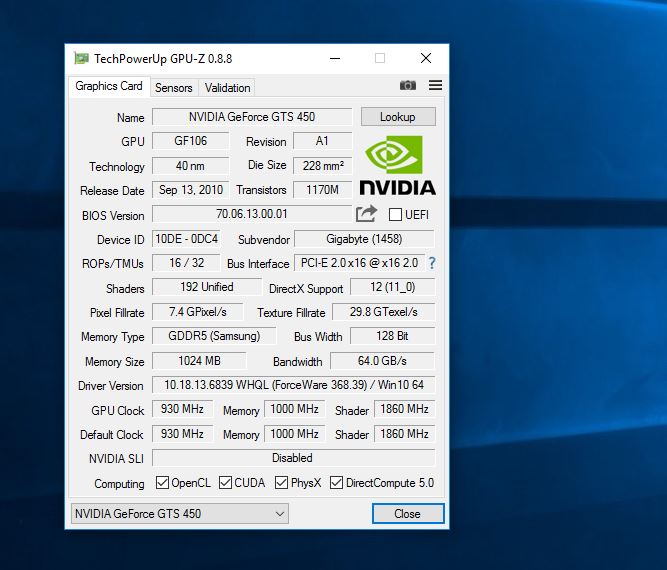Click the Texture Fillrate field 29.8 GTexel/s
The image size is (667, 570).
click(383, 312)
